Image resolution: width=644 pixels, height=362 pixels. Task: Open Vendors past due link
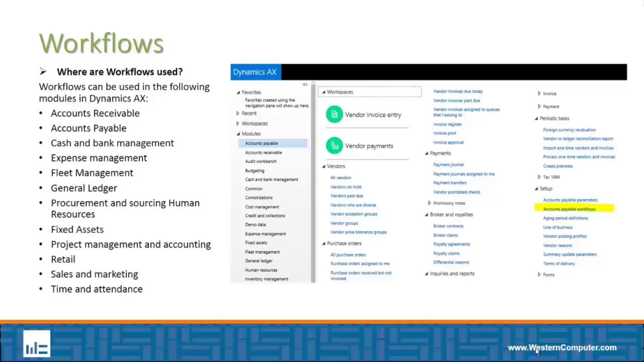pyautogui.click(x=347, y=196)
